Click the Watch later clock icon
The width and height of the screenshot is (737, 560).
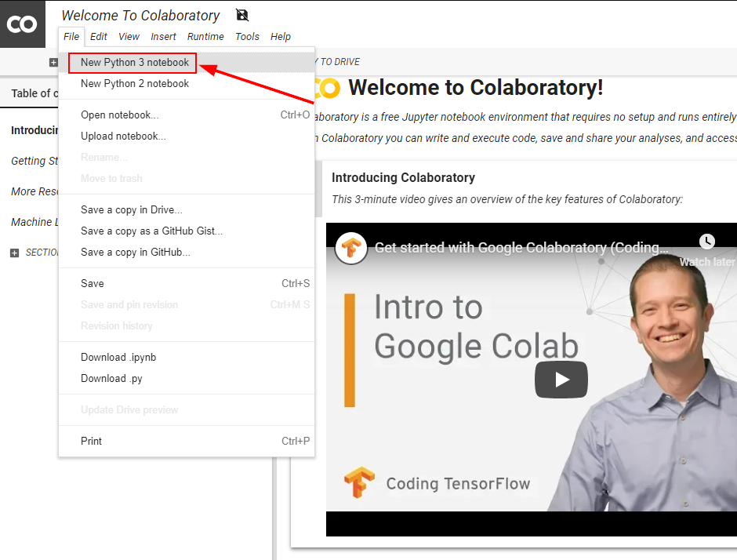click(x=706, y=242)
